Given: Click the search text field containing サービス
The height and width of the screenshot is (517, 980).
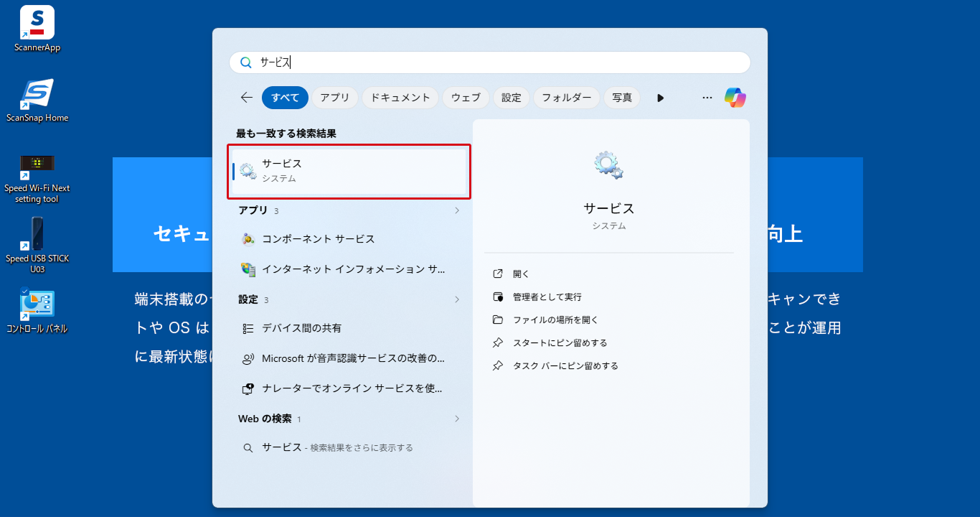Looking at the screenshot, I should (490, 62).
